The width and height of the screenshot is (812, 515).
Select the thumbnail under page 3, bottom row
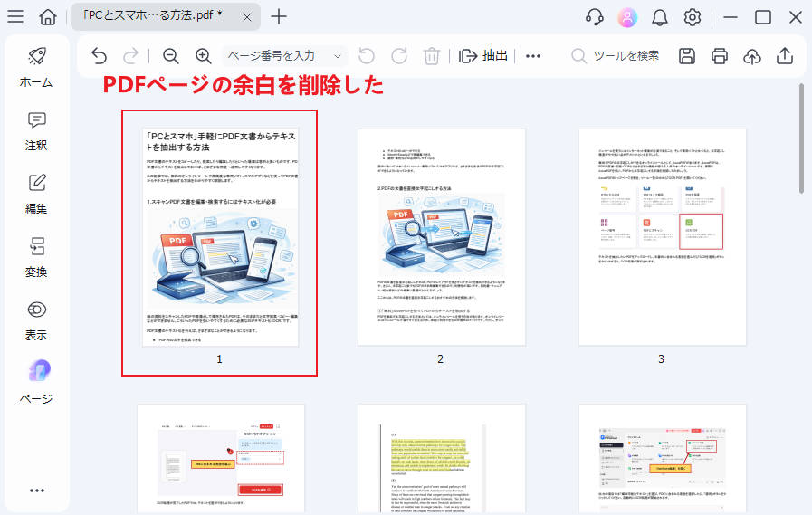pyautogui.click(x=663, y=460)
